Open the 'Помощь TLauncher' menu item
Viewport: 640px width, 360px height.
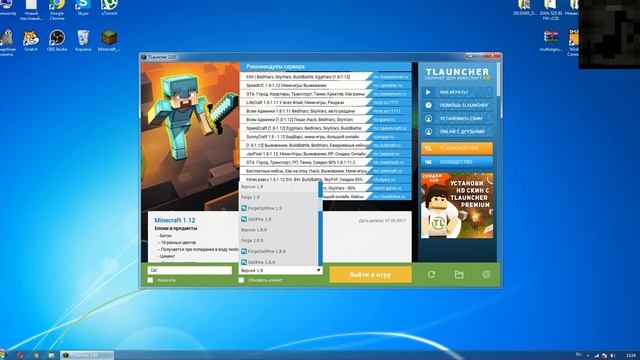(x=457, y=105)
